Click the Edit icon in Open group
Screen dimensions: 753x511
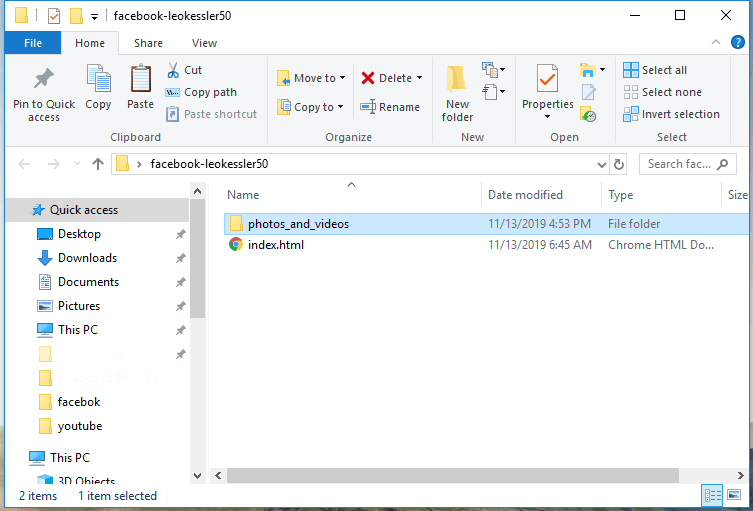(x=588, y=92)
